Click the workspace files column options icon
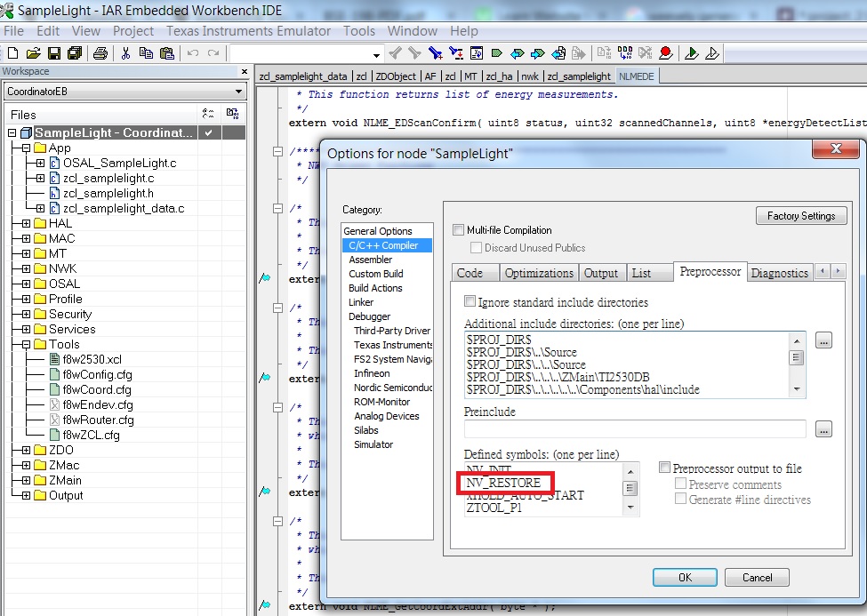 (208, 114)
